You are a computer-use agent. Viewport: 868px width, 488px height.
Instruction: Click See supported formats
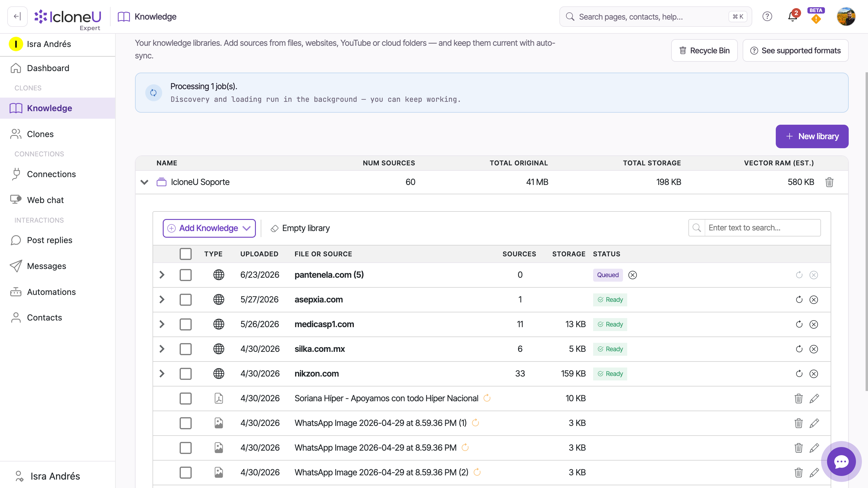click(795, 51)
